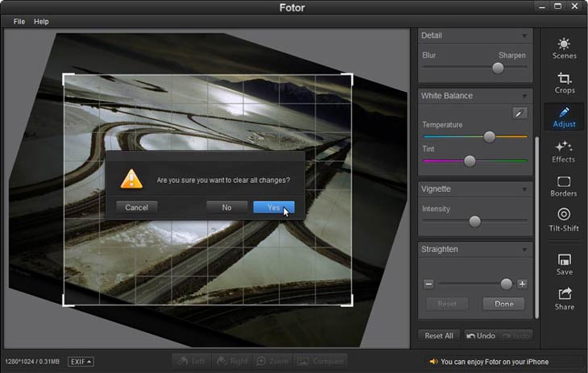Viewport: 588px width, 373px height.
Task: Click the Temperature slider handle
Action: (x=489, y=137)
